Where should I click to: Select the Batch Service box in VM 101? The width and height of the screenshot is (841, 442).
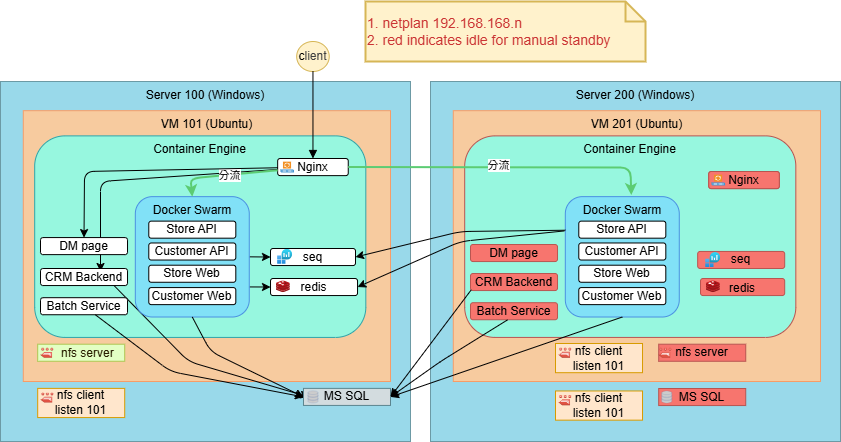(x=83, y=306)
